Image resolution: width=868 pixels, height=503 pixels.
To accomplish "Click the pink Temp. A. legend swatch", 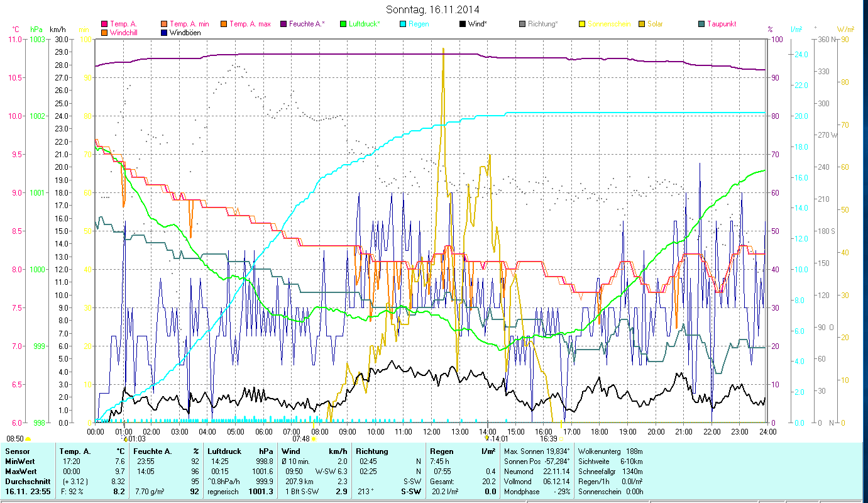I will [x=104, y=25].
